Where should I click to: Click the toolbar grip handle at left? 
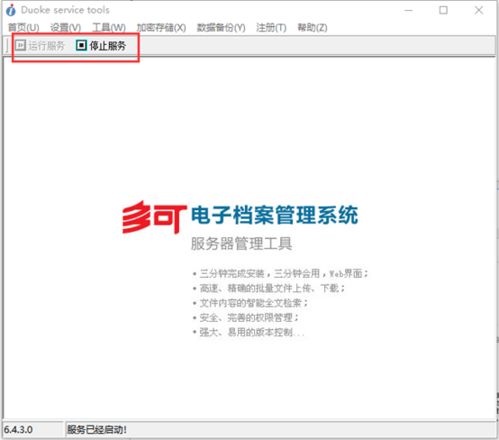pyautogui.click(x=7, y=45)
